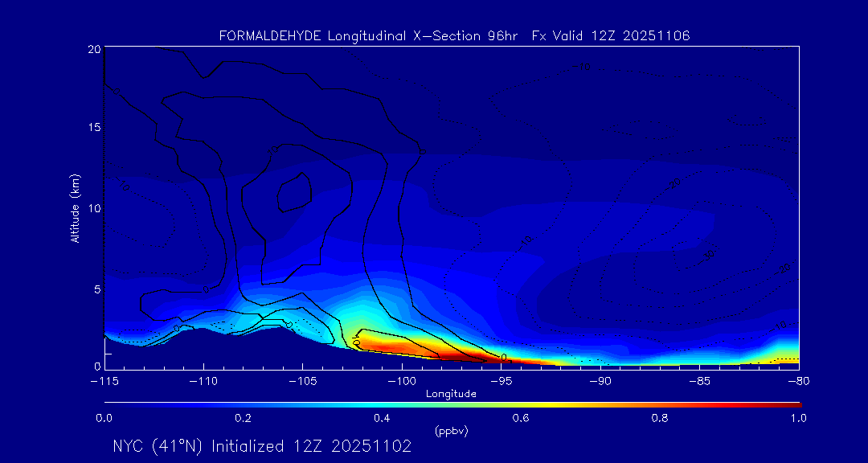Click altitude axis tick label 15
This screenshot has height=463, width=868.
click(94, 127)
